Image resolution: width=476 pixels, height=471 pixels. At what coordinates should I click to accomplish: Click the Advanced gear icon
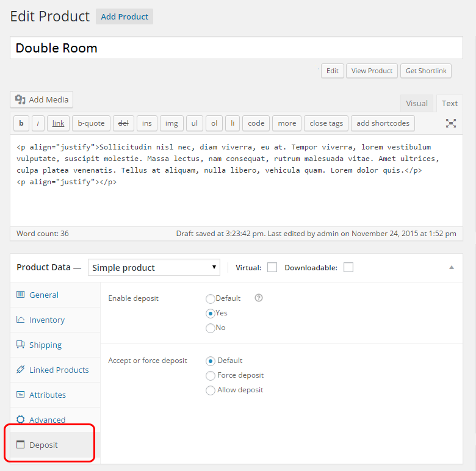click(x=20, y=419)
